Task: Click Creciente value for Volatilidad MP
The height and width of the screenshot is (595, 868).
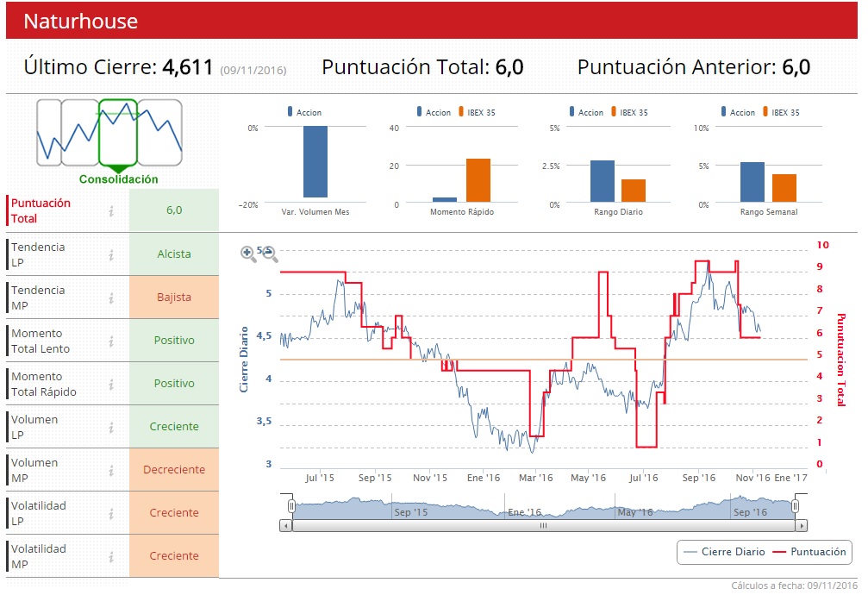Action: 174,556
